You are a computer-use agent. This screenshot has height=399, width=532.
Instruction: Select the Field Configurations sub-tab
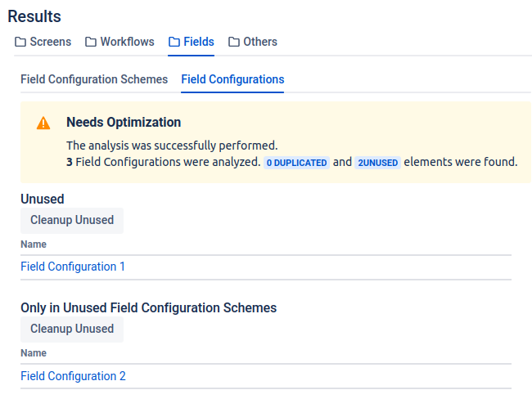click(x=232, y=79)
